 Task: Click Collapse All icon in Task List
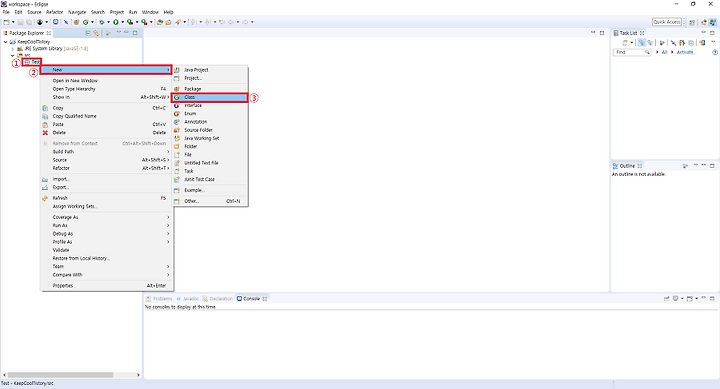pyautogui.click(x=691, y=42)
